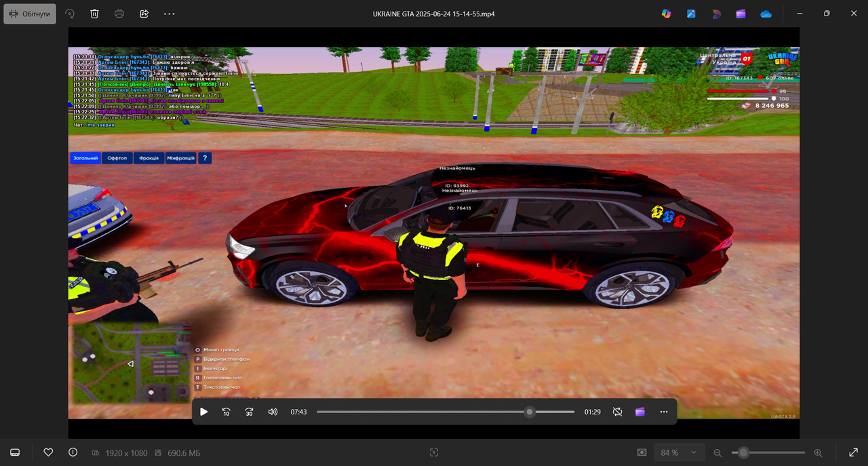868x466 pixels.
Task: Click the ID: 76413 label above the officer
Action: 460,208
